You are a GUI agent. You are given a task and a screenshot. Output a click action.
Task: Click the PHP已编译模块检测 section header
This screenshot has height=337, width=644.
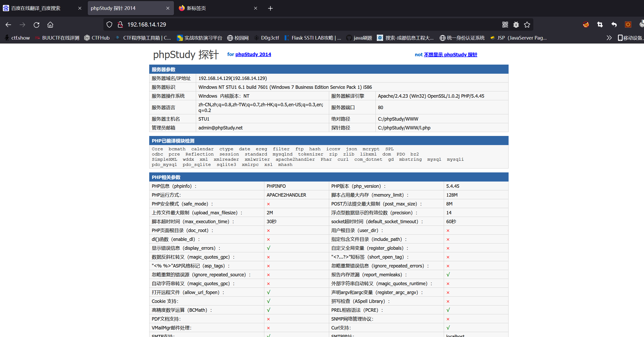tap(329, 141)
